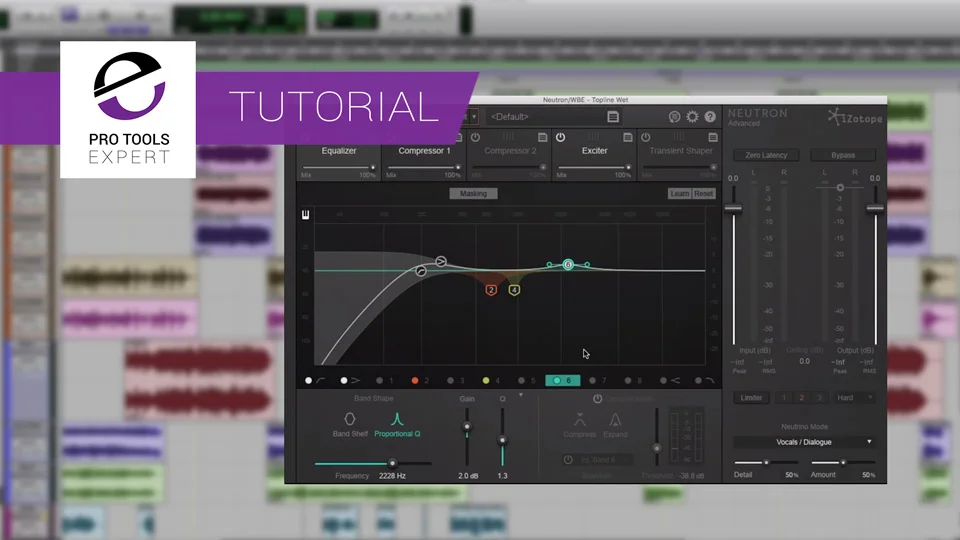Toggle the piano keyboard display icon
The height and width of the screenshot is (540, 960).
tap(306, 214)
